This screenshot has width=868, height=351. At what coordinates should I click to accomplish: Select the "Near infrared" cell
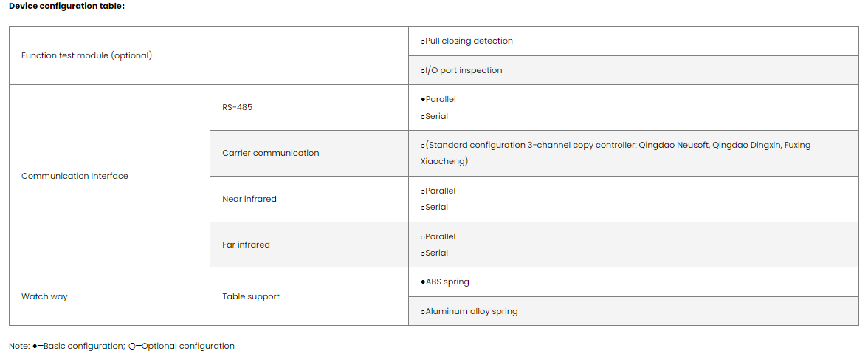(x=249, y=199)
